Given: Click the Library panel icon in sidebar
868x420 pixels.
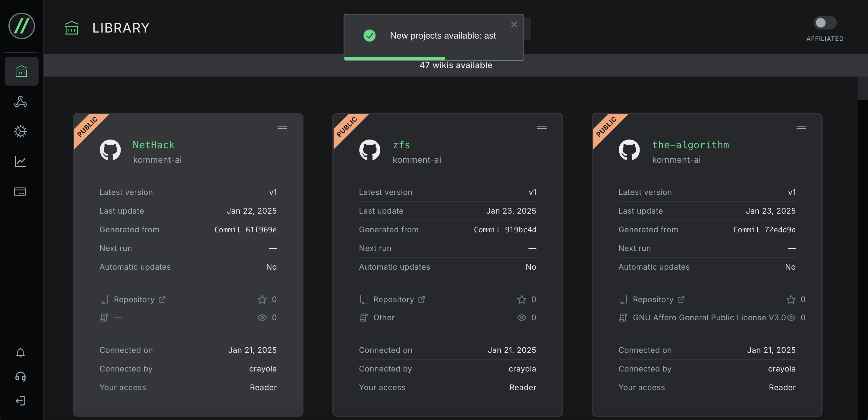Looking at the screenshot, I should [x=22, y=71].
